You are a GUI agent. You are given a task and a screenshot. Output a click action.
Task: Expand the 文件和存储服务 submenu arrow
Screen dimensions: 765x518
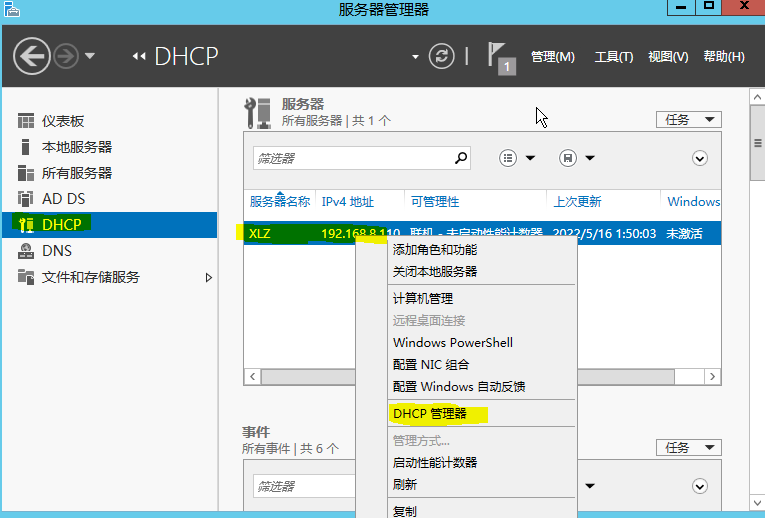pyautogui.click(x=209, y=278)
